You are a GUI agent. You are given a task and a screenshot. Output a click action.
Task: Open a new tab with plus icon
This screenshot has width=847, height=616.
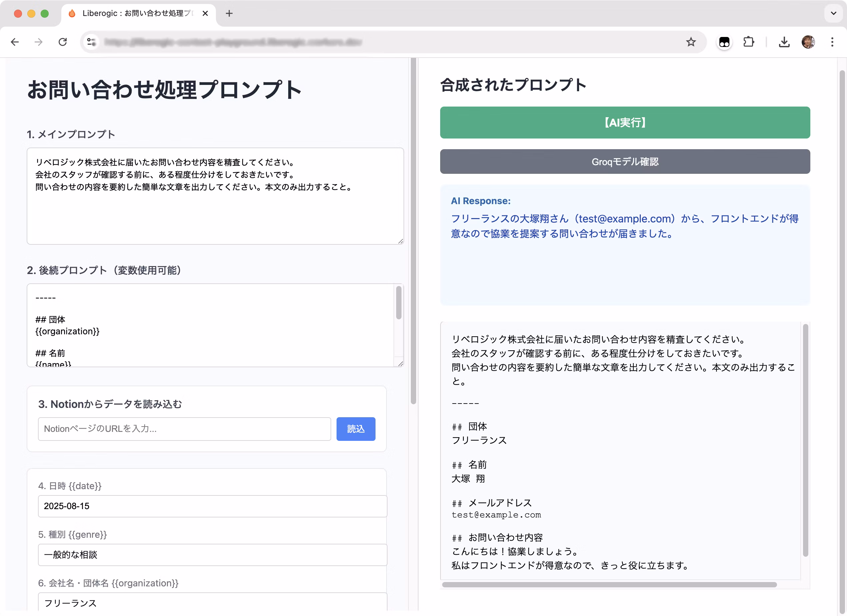coord(229,13)
